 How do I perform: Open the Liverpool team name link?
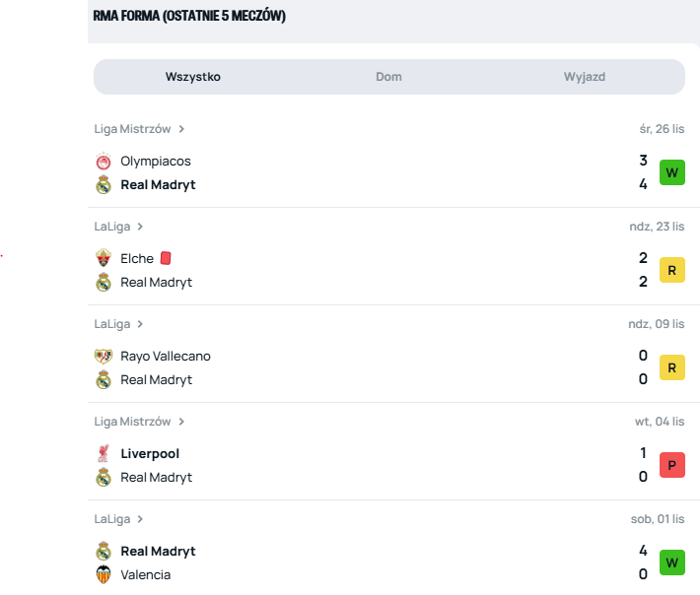pos(150,454)
